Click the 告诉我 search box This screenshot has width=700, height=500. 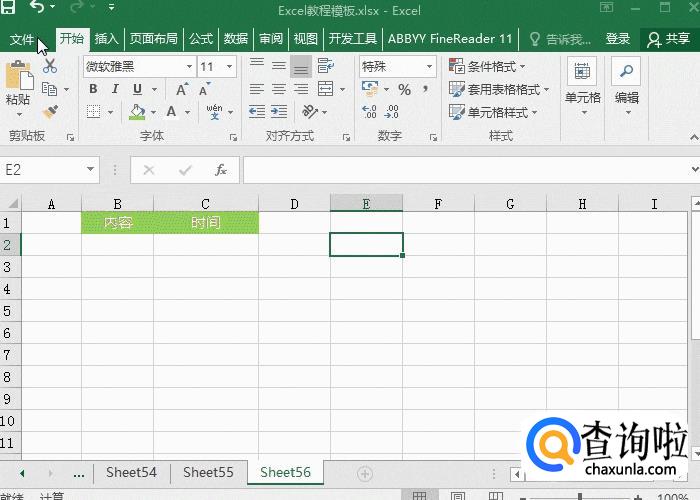(x=560, y=39)
